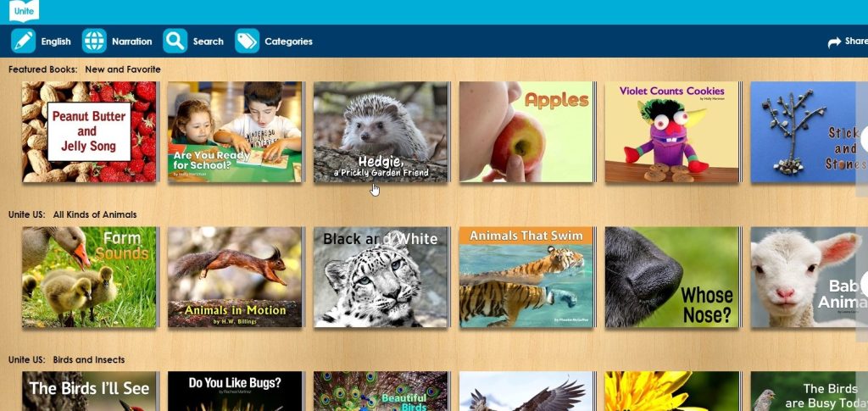Screen dimensions: 868x411
Task: Open the Farm Sounds book
Action: click(x=90, y=277)
